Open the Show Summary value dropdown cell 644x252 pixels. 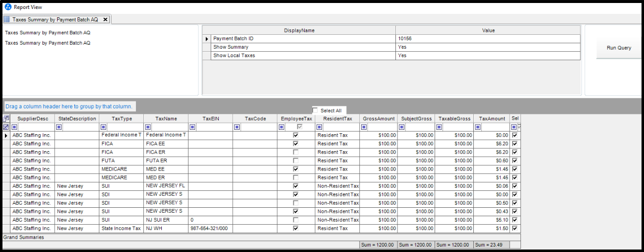[487, 47]
